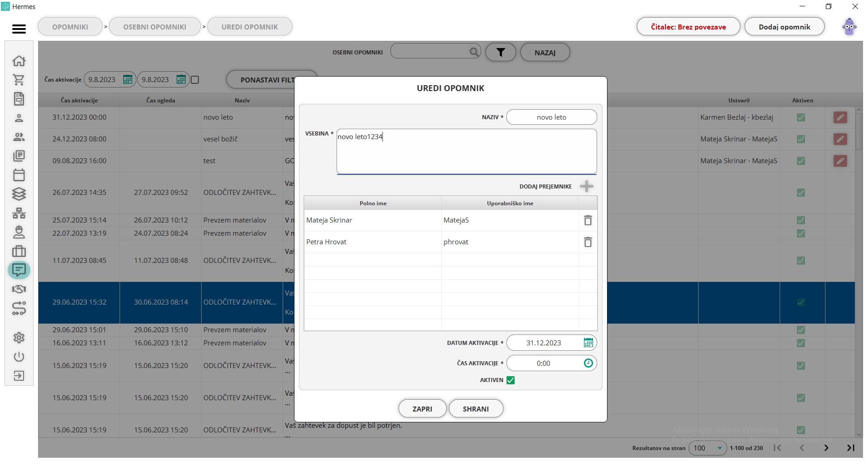Open the handshake sidebar icon
The image size is (868, 465).
tap(19, 289)
